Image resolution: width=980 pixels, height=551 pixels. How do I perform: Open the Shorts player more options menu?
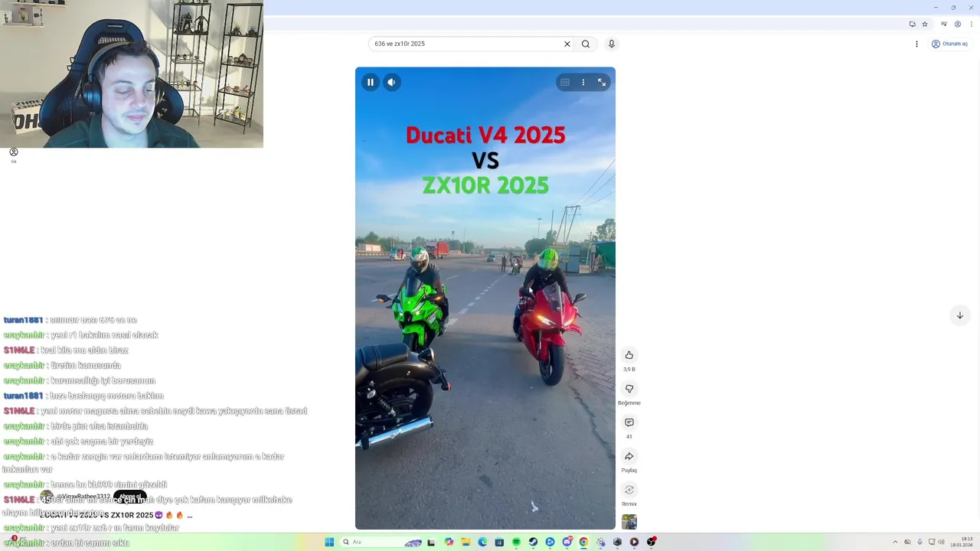(583, 82)
